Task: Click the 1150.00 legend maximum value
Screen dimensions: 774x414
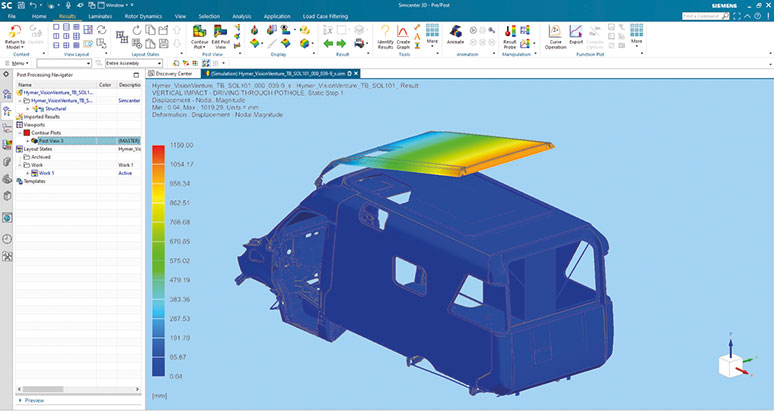Action: (x=181, y=145)
